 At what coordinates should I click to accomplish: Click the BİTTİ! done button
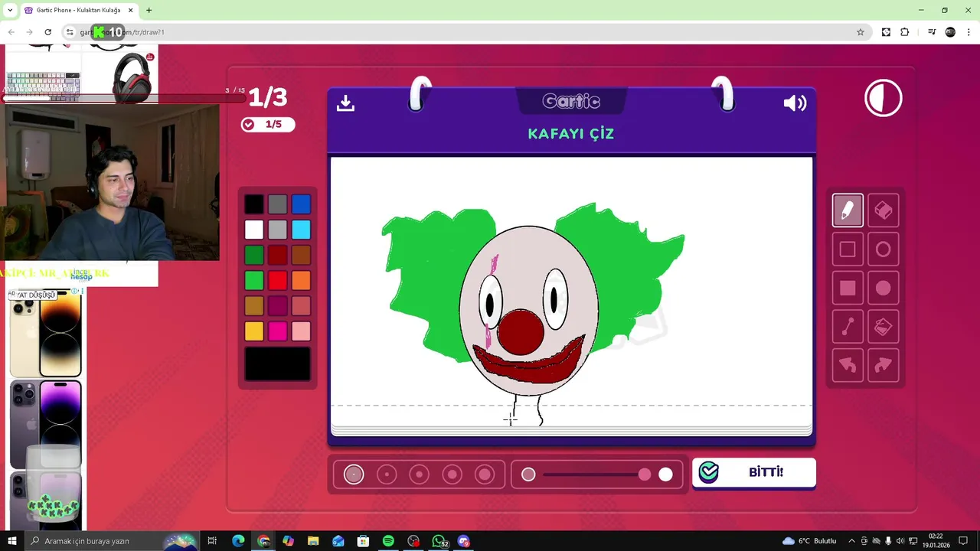coord(754,472)
